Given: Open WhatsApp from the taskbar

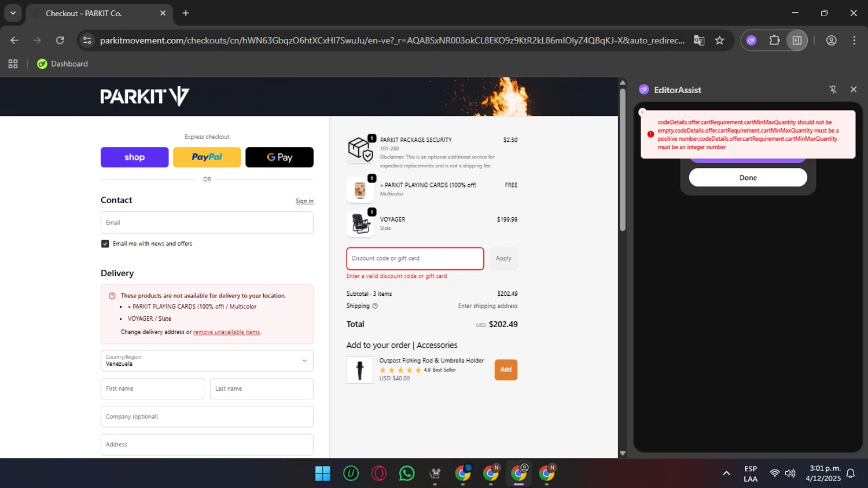Looking at the screenshot, I should (407, 474).
